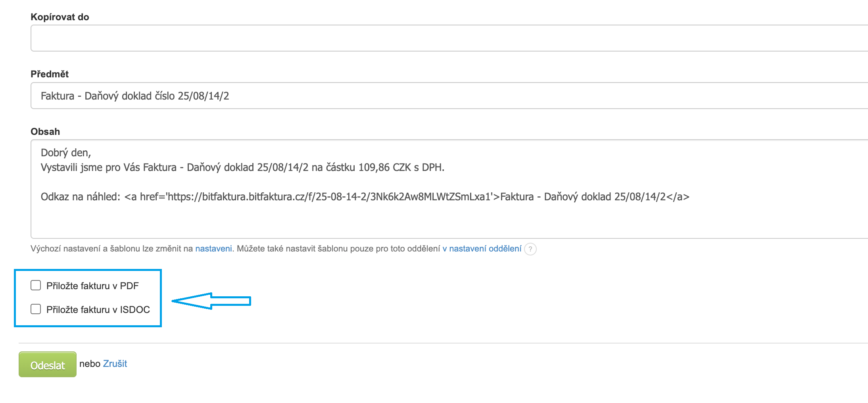Click the blue arrow pointing at checkboxes
This screenshot has height=403, width=868.
[x=211, y=301]
